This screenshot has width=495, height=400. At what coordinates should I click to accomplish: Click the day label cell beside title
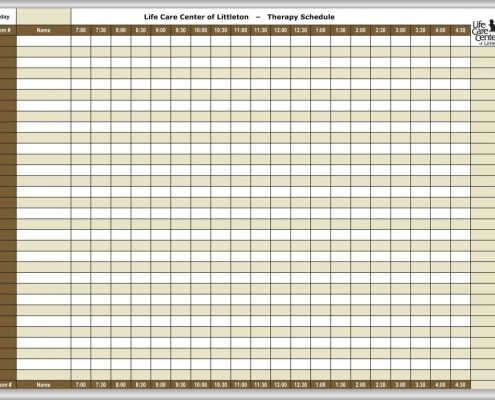click(x=8, y=17)
